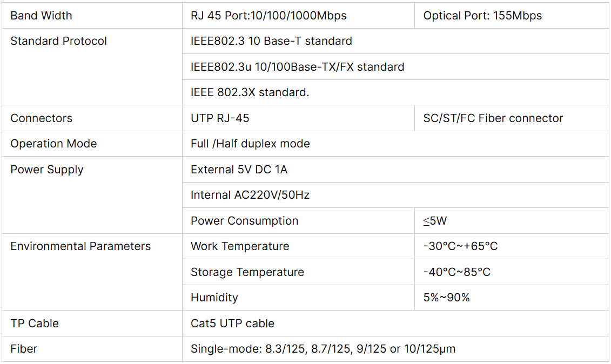Click the Environmental Parameters label
This screenshot has height=364, width=611.
pos(80,246)
